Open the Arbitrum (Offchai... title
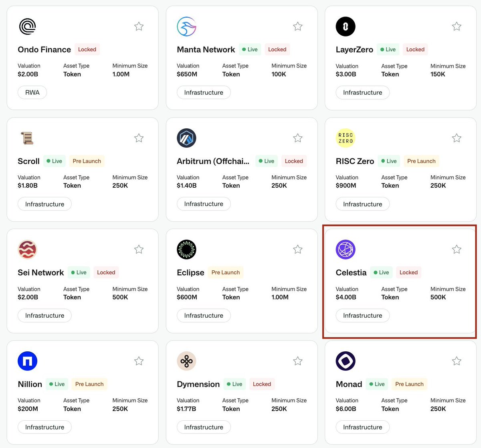Screen dimensions: 481x448 [x=213, y=161]
